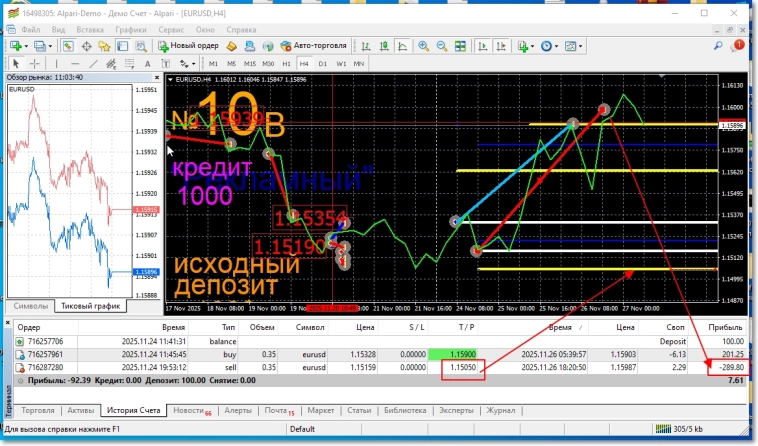
Task: Expand the arrows objects dropdown in drawing toolbar
Action: (x=190, y=64)
